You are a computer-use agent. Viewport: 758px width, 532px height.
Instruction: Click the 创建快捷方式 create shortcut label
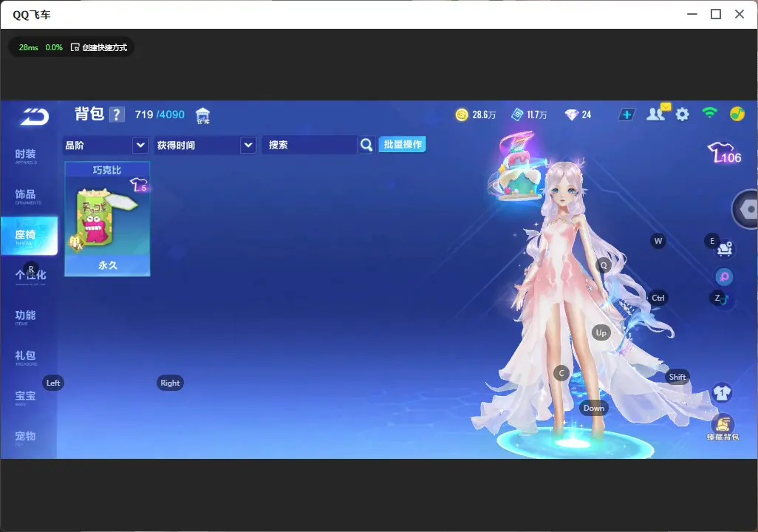point(104,47)
